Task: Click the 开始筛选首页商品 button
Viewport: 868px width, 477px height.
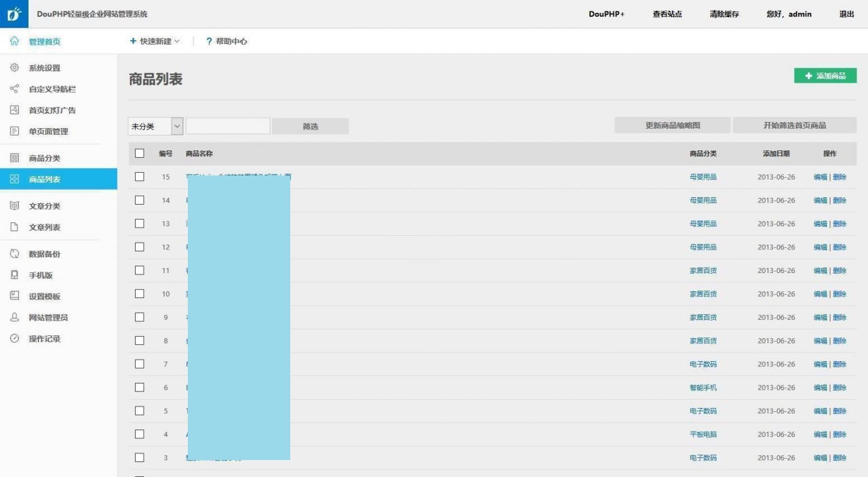Action: pos(795,125)
